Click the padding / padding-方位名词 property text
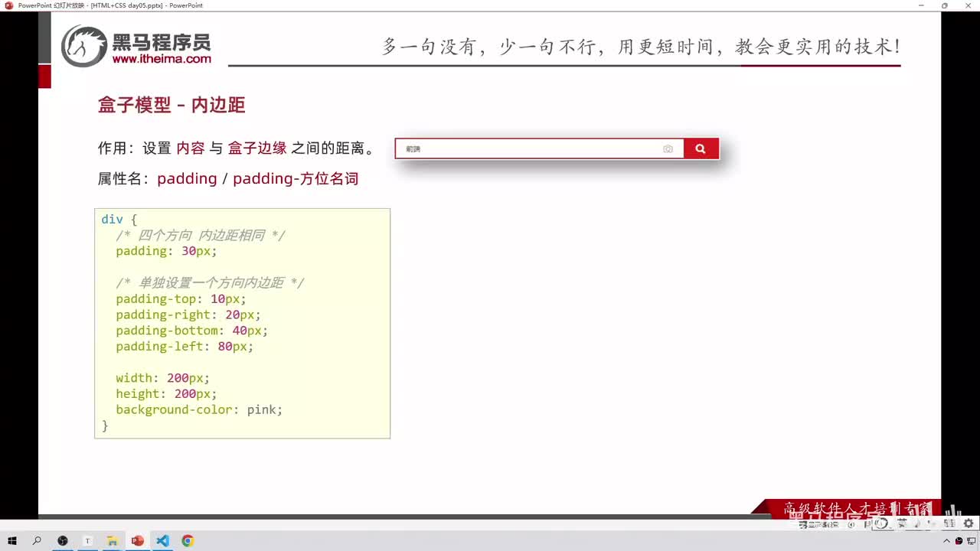The width and height of the screenshot is (980, 551). click(x=257, y=179)
